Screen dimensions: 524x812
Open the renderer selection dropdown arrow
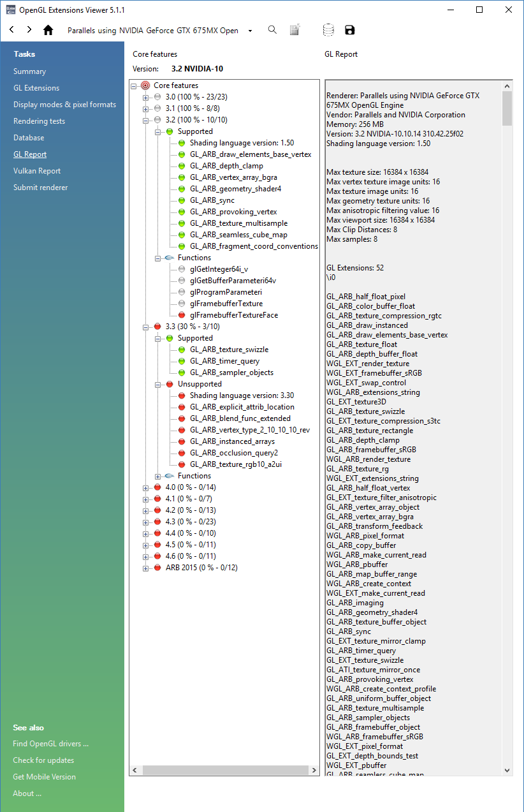click(250, 31)
